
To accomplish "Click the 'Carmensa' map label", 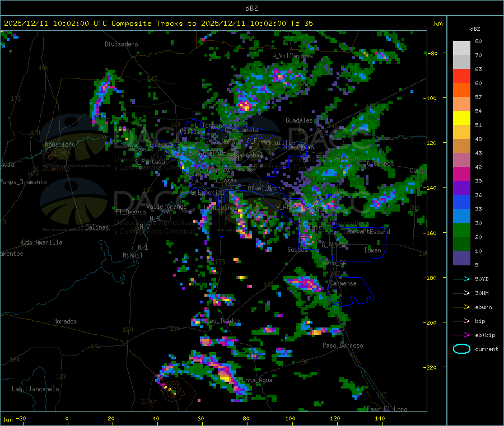I will (343, 283).
